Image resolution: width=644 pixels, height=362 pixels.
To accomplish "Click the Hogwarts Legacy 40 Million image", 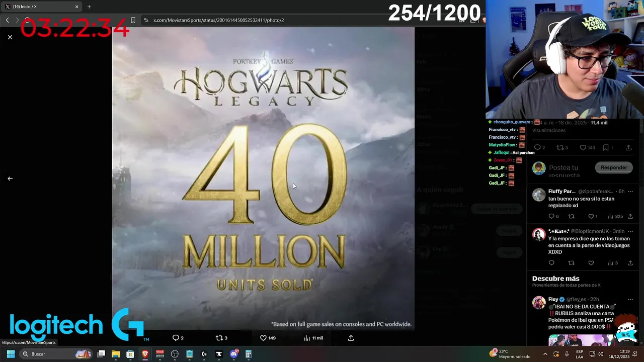I will tap(263, 178).
